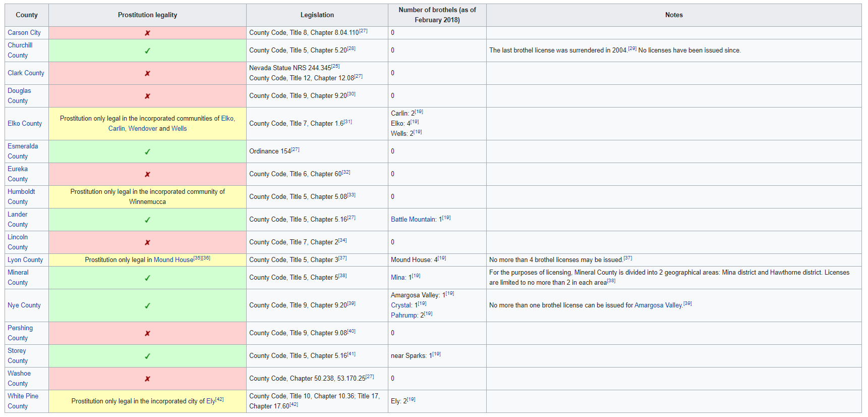Open the Churchill County link
The height and width of the screenshot is (417, 868).
pyautogui.click(x=20, y=50)
